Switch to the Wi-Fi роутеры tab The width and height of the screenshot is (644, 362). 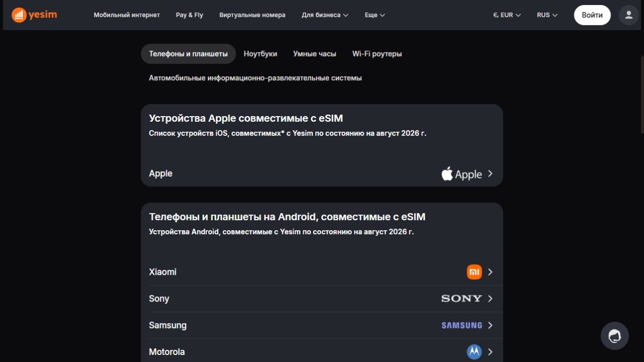377,54
